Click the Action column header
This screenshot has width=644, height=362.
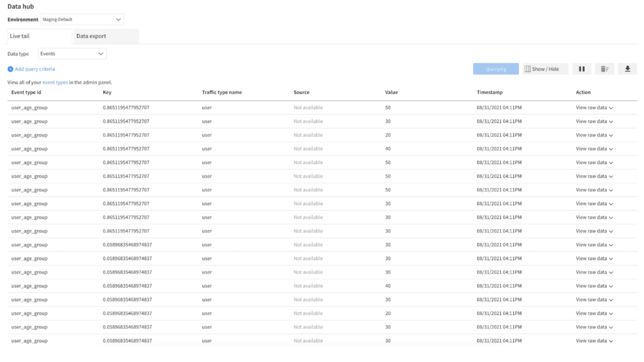583,92
